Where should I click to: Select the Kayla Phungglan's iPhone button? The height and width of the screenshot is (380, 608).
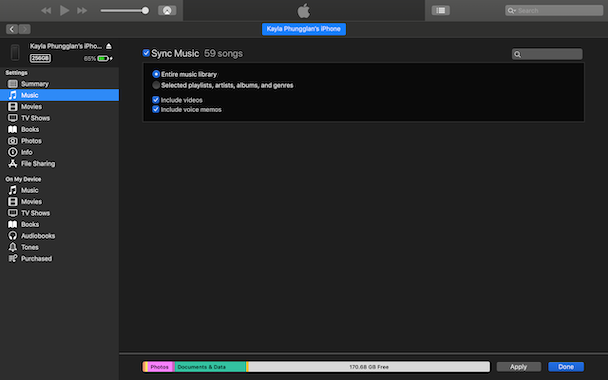pyautogui.click(x=304, y=29)
